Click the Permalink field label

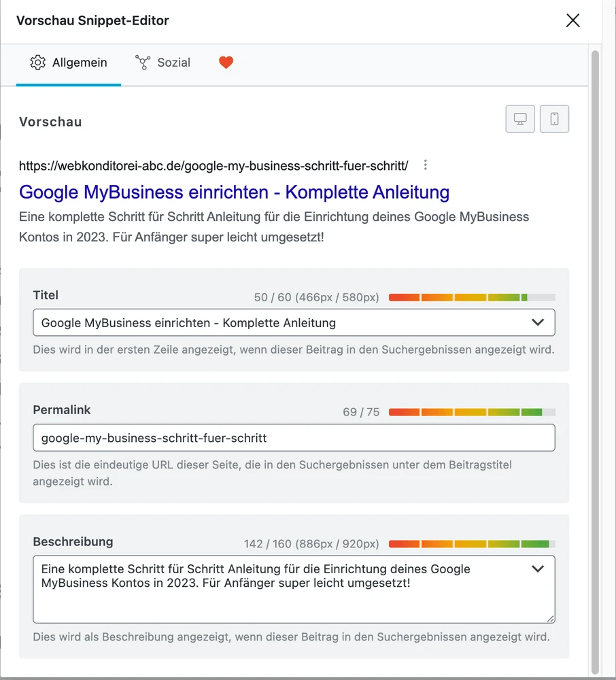pyautogui.click(x=62, y=410)
